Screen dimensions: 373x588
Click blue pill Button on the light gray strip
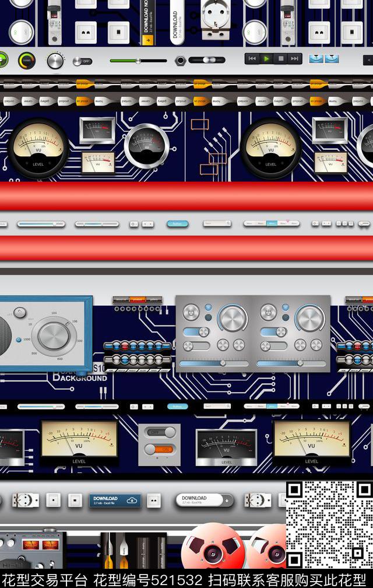(x=177, y=223)
